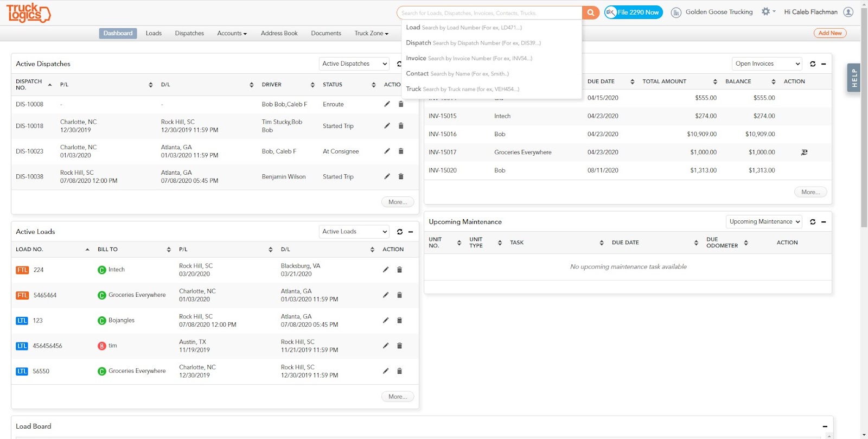Delete dispatch DIS-10038 using trash icon
This screenshot has height=439, width=868.
coord(401,176)
